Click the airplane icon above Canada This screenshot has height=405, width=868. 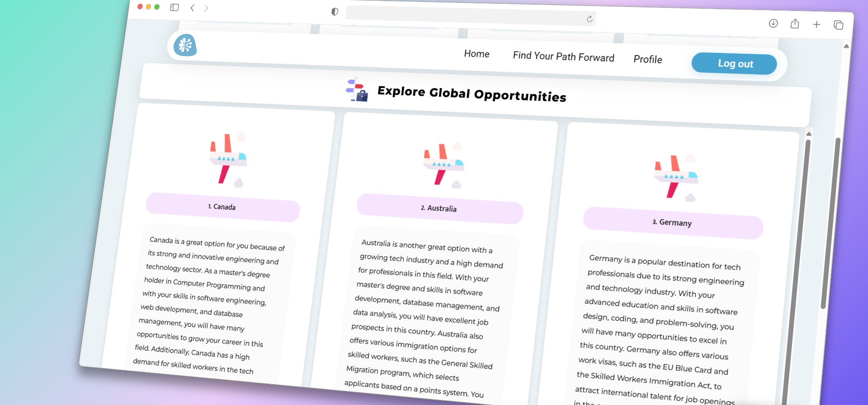pyautogui.click(x=228, y=160)
